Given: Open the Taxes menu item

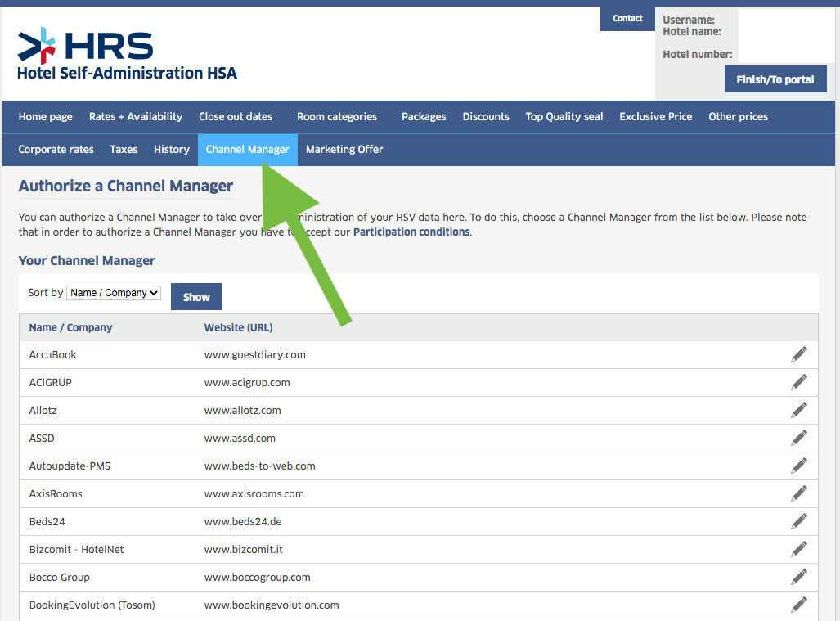Looking at the screenshot, I should tap(124, 150).
